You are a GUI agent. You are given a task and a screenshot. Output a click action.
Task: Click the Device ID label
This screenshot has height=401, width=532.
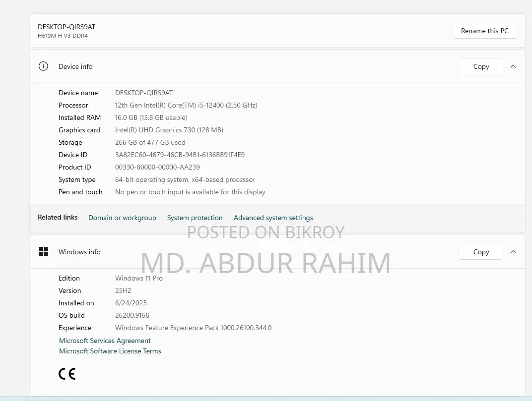73,155
